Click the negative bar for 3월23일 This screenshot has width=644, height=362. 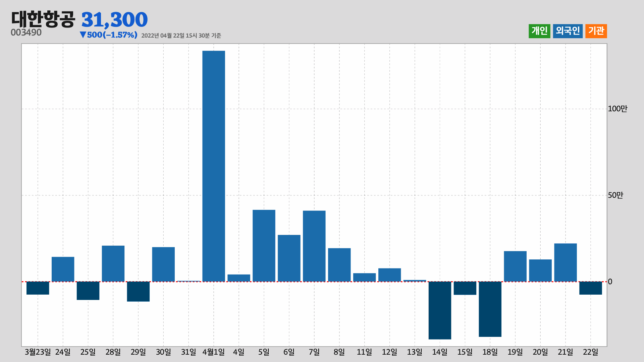pyautogui.click(x=38, y=288)
